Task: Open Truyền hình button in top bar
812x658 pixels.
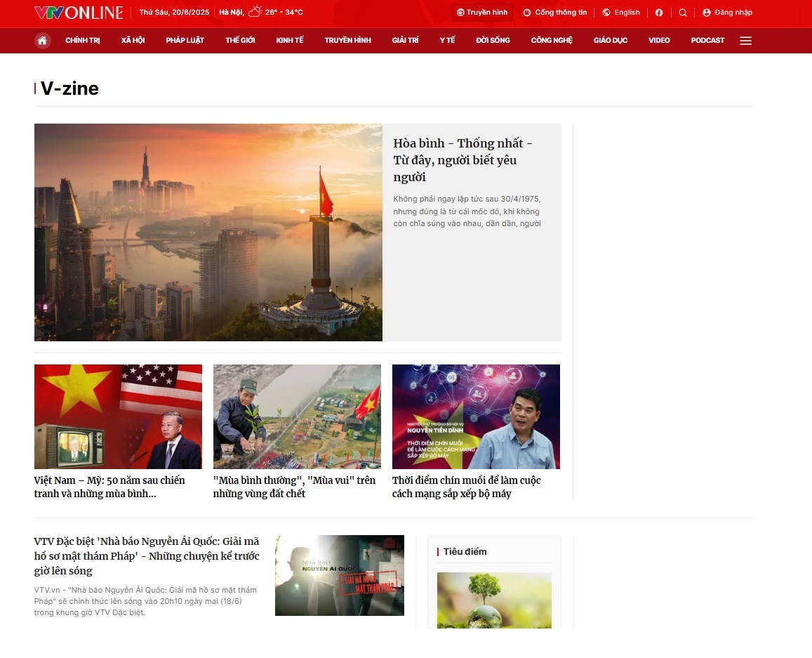Action: point(482,13)
